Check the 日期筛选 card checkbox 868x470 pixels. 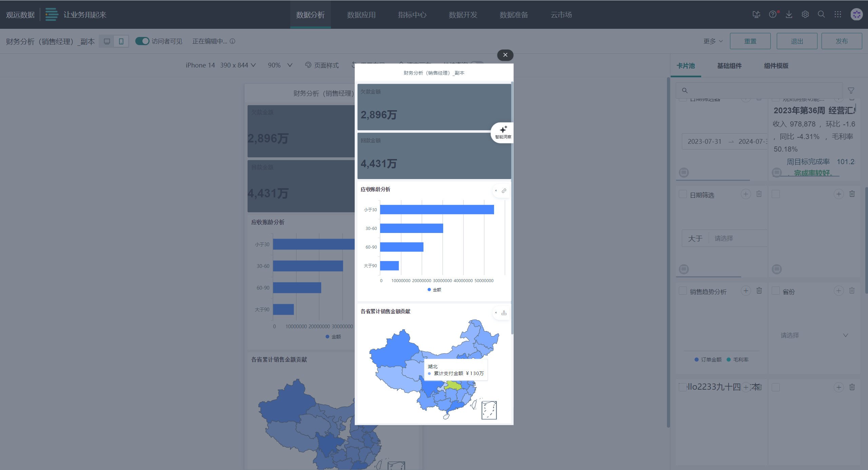pyautogui.click(x=683, y=194)
